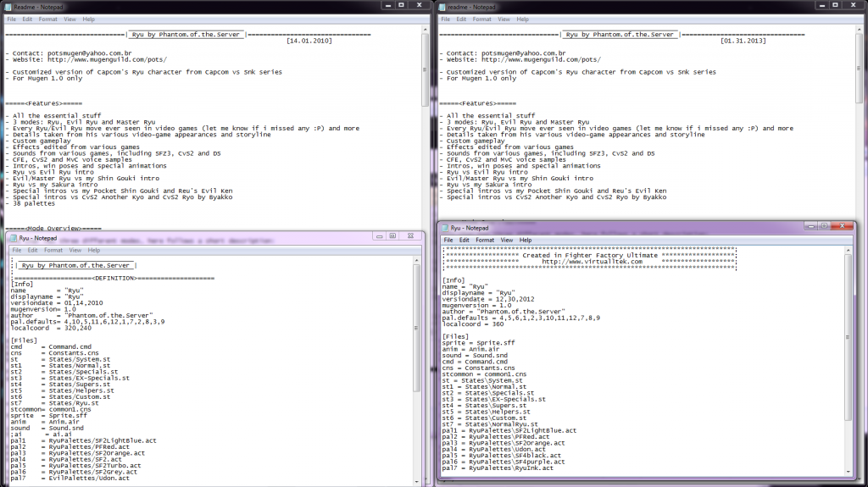Close the left Readme (14.01.2010) window

pos(419,5)
